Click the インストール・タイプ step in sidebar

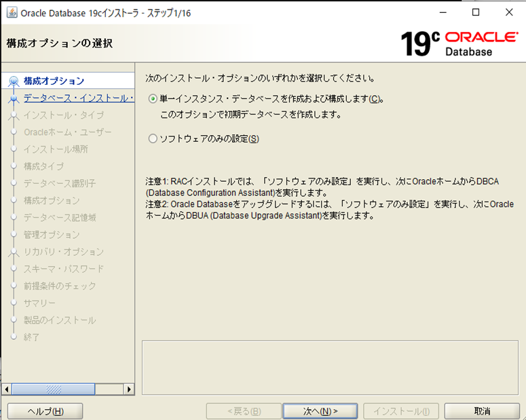click(x=64, y=115)
